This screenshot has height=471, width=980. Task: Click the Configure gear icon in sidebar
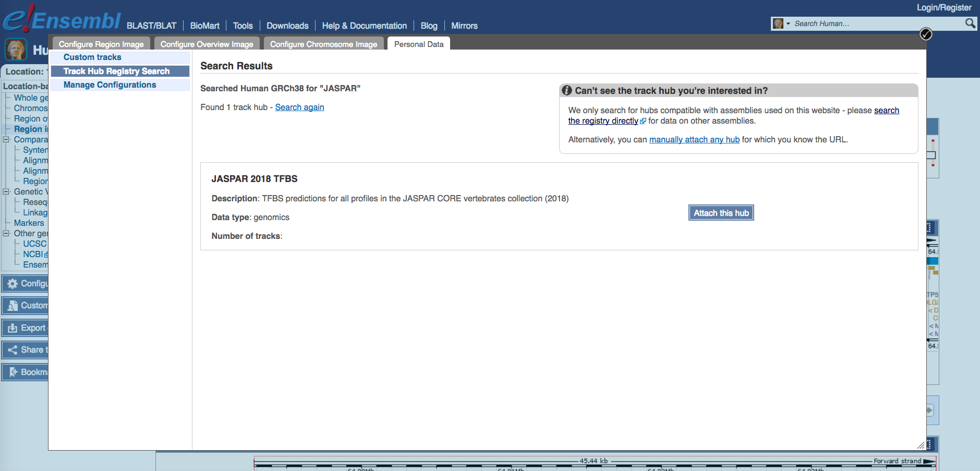tap(13, 284)
